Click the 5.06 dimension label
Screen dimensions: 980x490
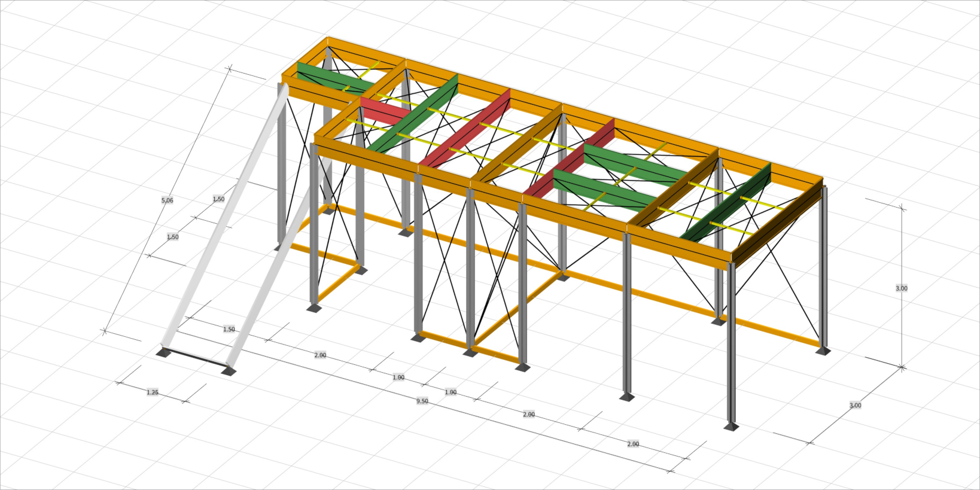click(x=168, y=200)
